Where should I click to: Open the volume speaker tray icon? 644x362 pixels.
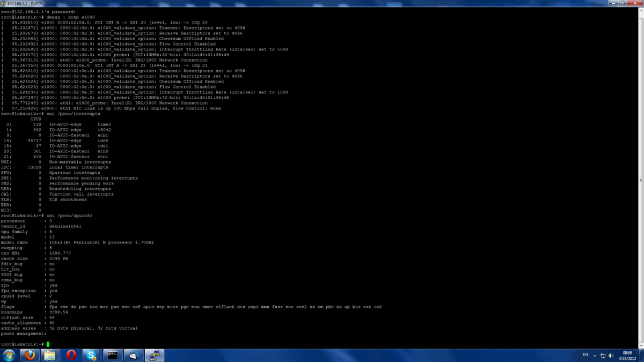[x=611, y=356]
